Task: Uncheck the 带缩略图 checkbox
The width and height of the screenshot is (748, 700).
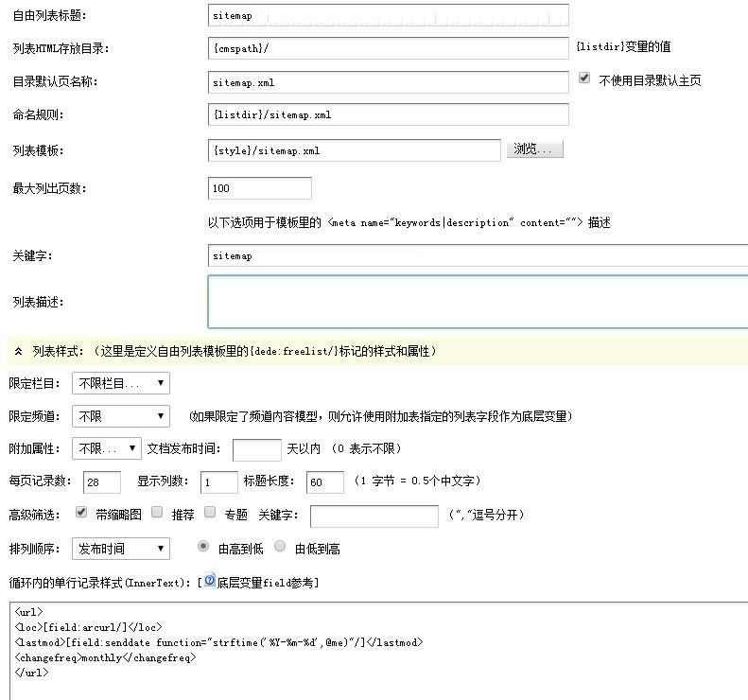Action: 81,513
